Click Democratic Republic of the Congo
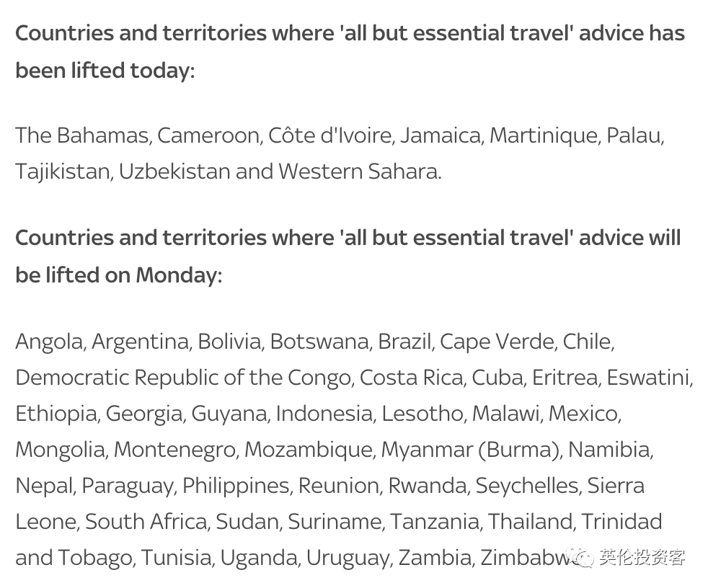 point(183,378)
